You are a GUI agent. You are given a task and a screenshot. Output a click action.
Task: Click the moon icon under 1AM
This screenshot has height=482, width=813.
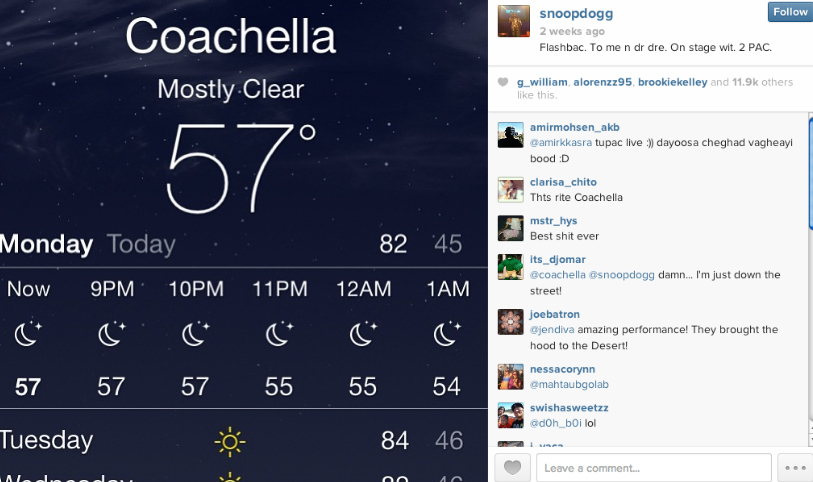[447, 334]
